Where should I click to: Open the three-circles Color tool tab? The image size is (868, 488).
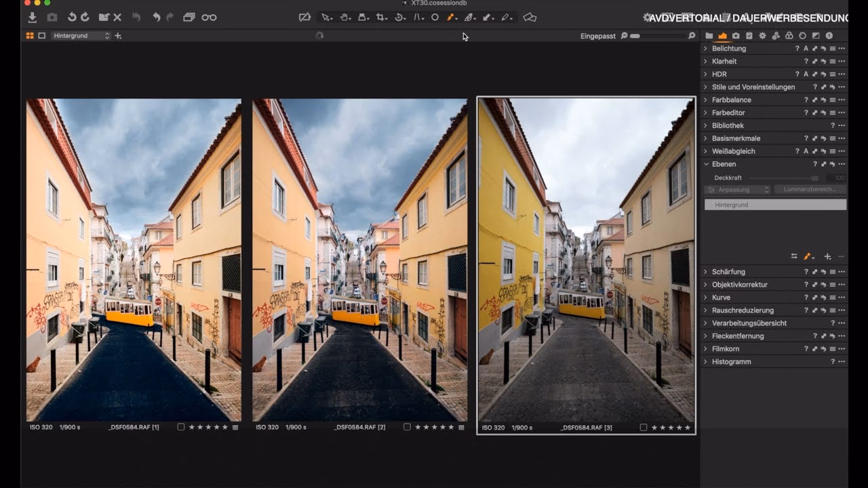pyautogui.click(x=789, y=36)
